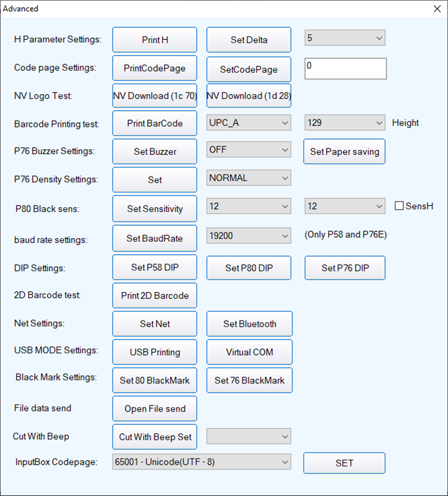Open the buzzer OFF dropdown
Image resolution: width=448 pixels, height=496 pixels.
click(x=249, y=150)
